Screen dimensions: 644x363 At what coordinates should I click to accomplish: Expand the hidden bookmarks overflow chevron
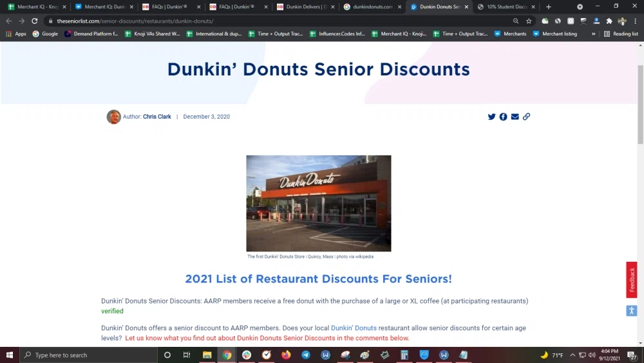(x=593, y=34)
